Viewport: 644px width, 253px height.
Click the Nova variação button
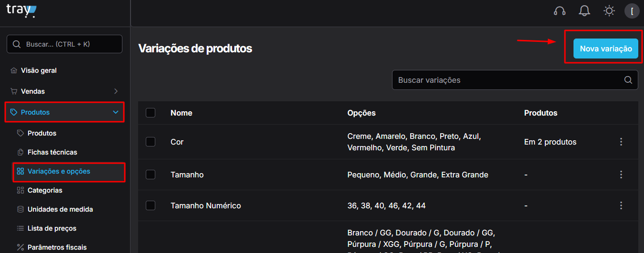tap(605, 49)
